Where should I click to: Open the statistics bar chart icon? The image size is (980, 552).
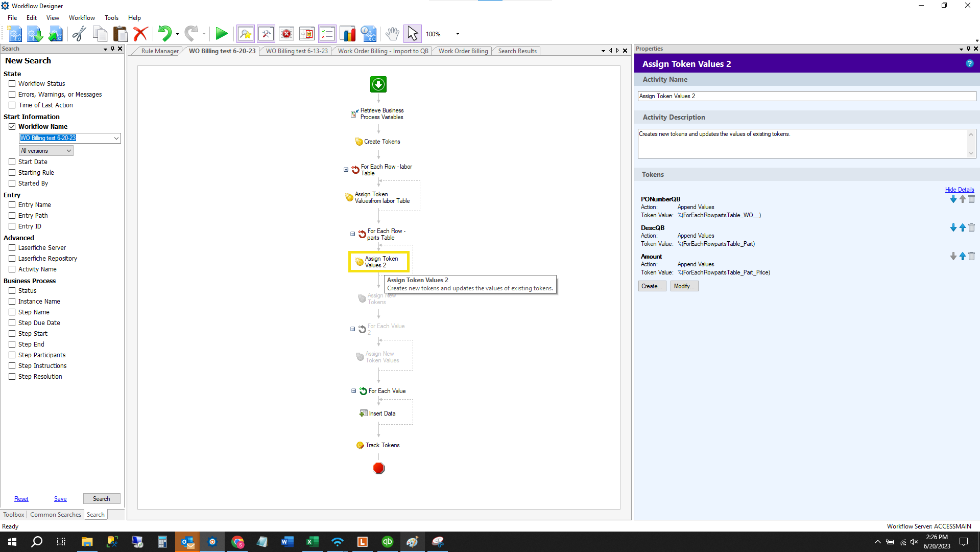[x=348, y=34]
